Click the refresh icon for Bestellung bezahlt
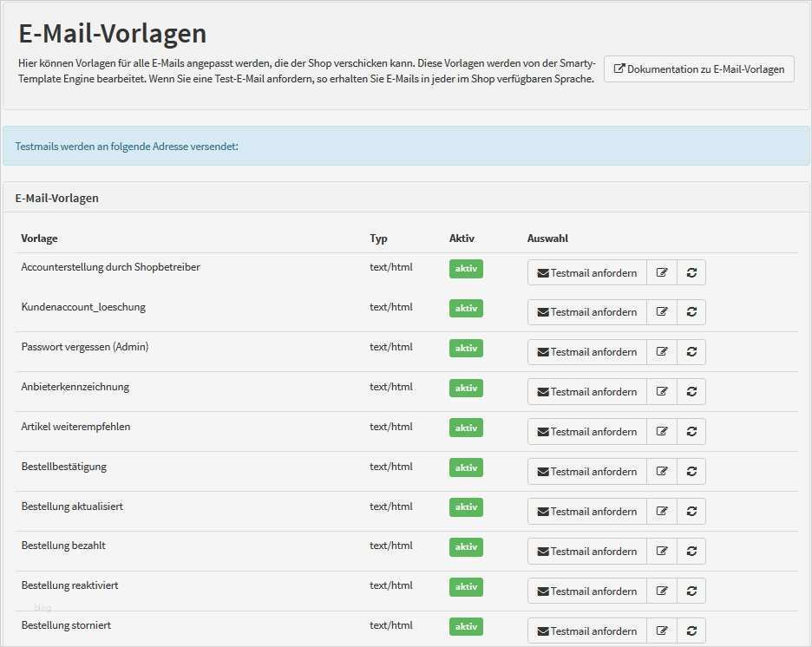This screenshot has height=647, width=812. point(691,551)
